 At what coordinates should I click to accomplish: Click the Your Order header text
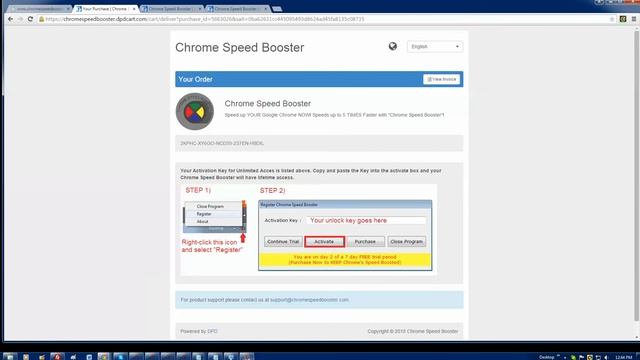[x=196, y=79]
